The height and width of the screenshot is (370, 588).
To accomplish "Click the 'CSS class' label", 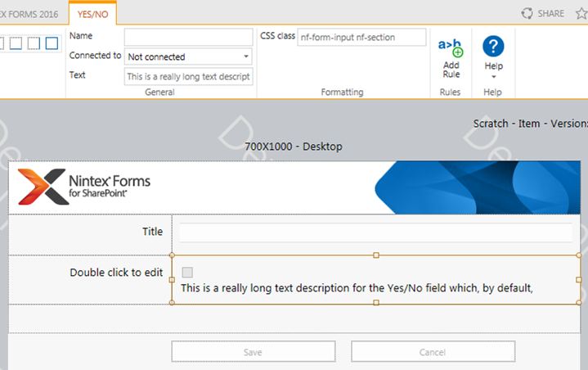I will 277,36.
